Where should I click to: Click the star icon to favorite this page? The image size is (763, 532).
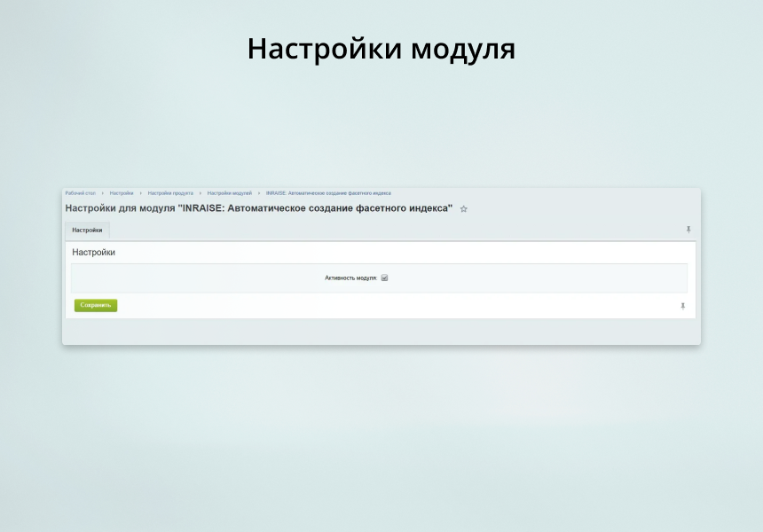point(463,208)
